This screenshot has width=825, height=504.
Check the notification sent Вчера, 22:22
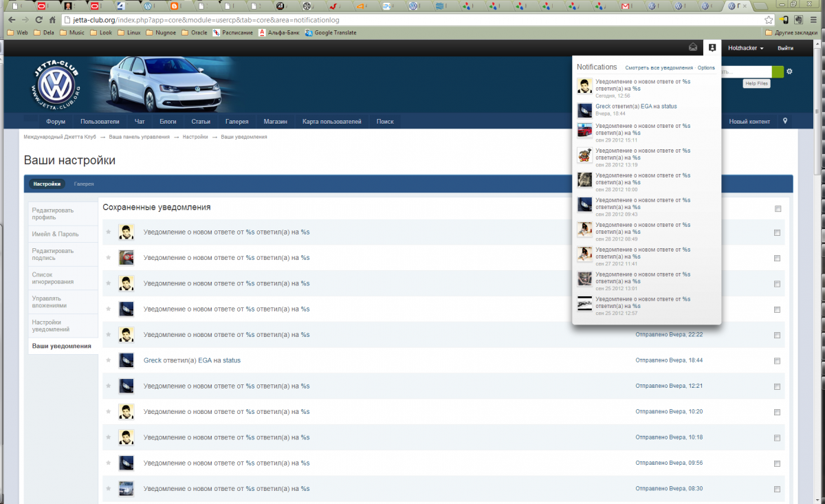(x=778, y=335)
